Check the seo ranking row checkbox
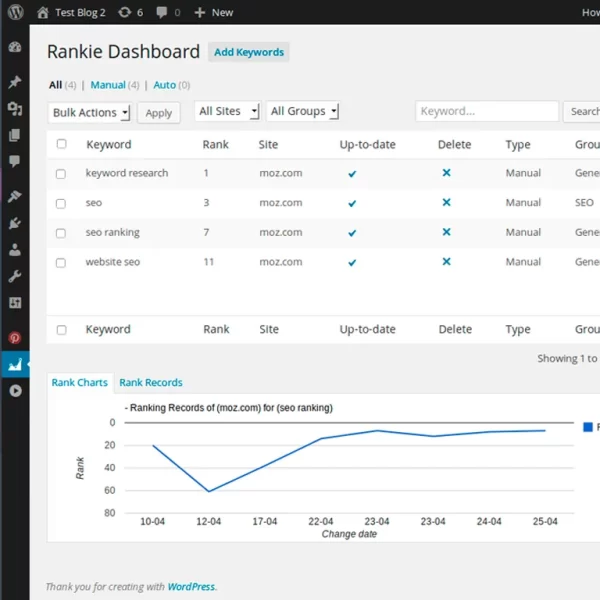This screenshot has height=600, width=600. pos(61,233)
